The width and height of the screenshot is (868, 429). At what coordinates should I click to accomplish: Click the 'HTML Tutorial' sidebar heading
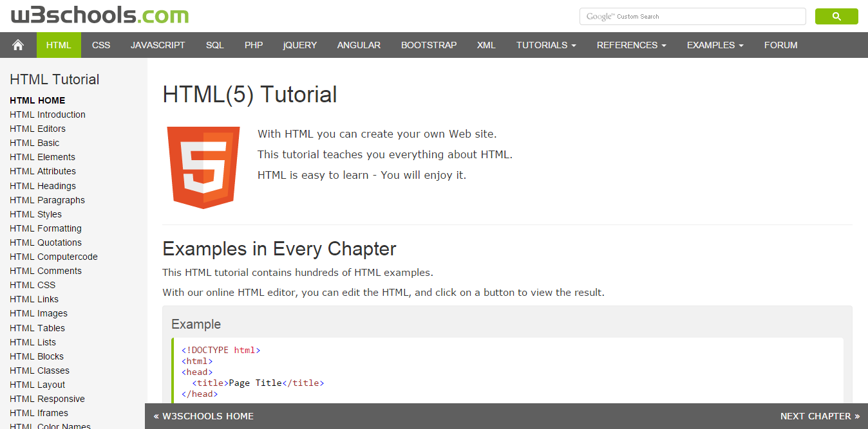tap(55, 80)
